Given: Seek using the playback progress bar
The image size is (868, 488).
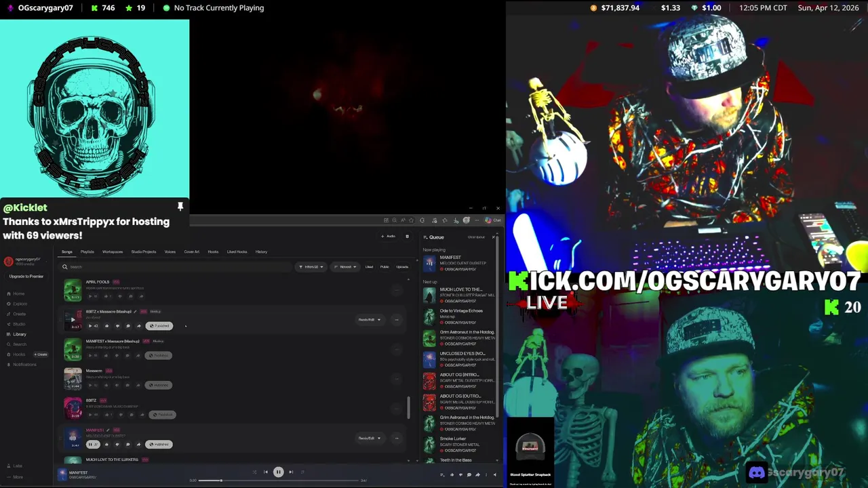Looking at the screenshot, I should tap(279, 481).
